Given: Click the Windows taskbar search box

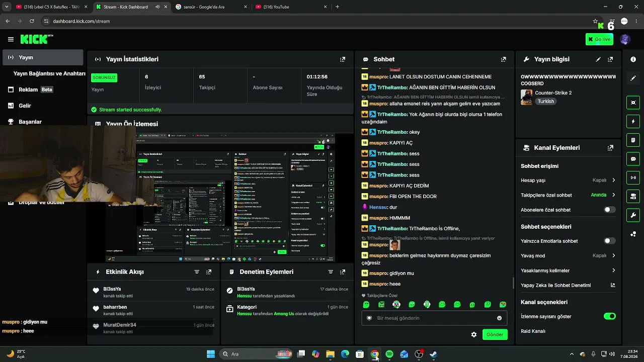Looking at the screenshot, I should click(x=257, y=354).
